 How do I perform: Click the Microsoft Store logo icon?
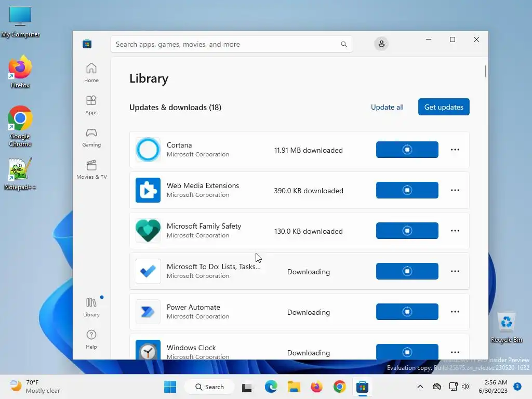pyautogui.click(x=87, y=44)
